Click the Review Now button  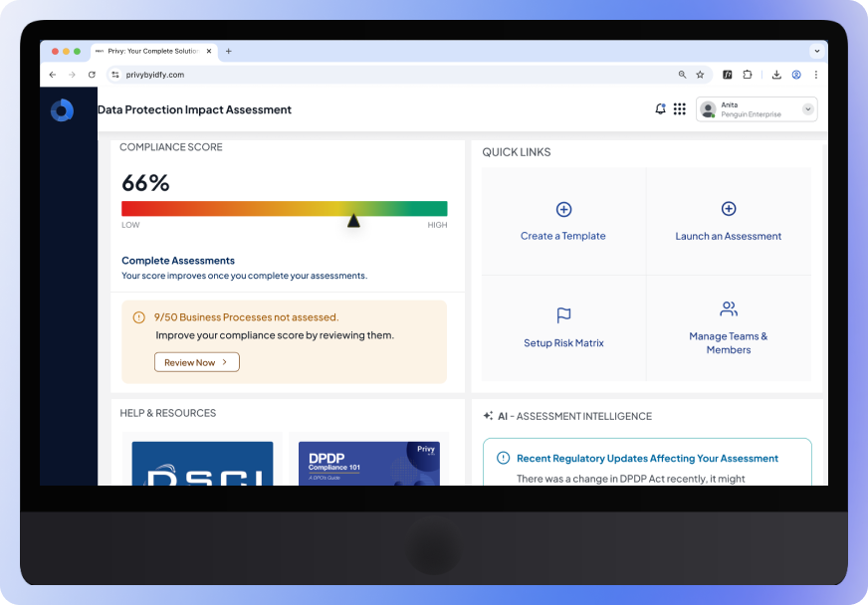196,362
